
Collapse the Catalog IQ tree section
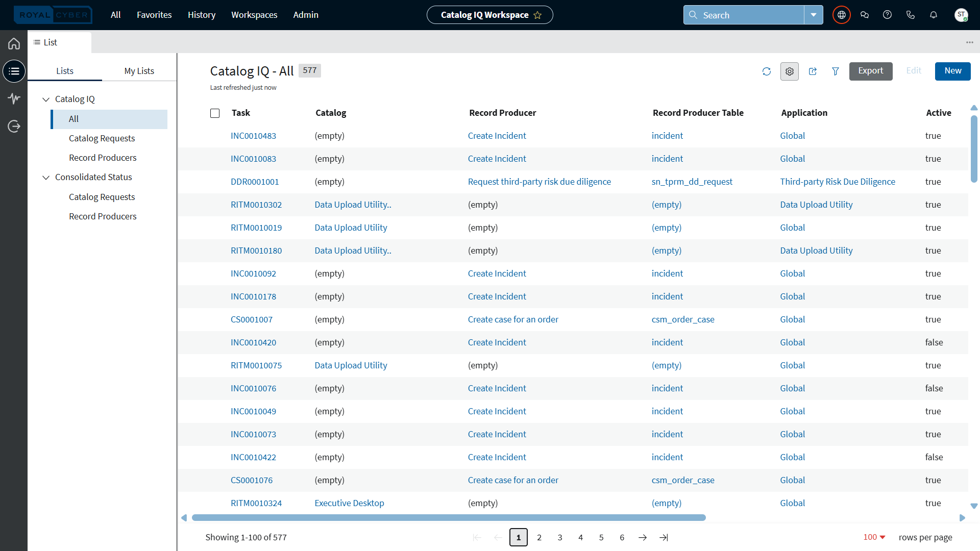[x=46, y=99]
